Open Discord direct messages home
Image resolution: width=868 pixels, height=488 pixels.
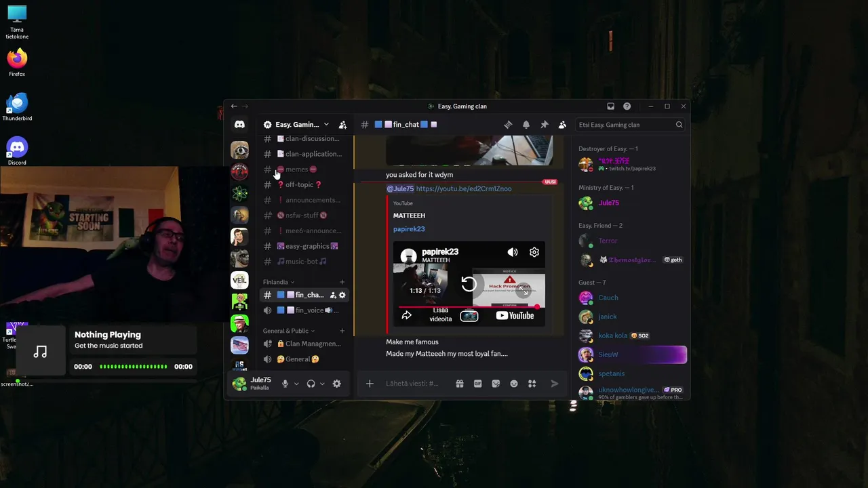239,125
